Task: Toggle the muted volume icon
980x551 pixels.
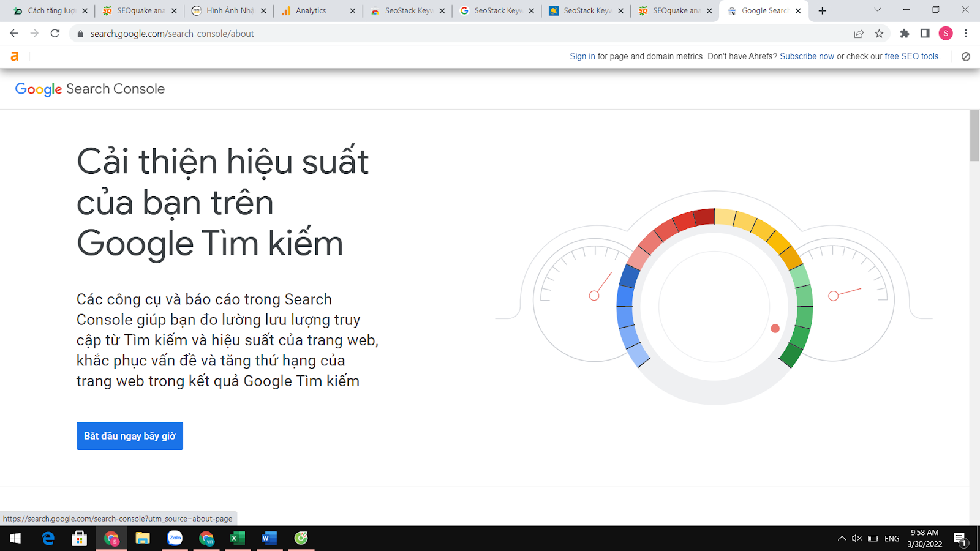Action: click(x=857, y=539)
